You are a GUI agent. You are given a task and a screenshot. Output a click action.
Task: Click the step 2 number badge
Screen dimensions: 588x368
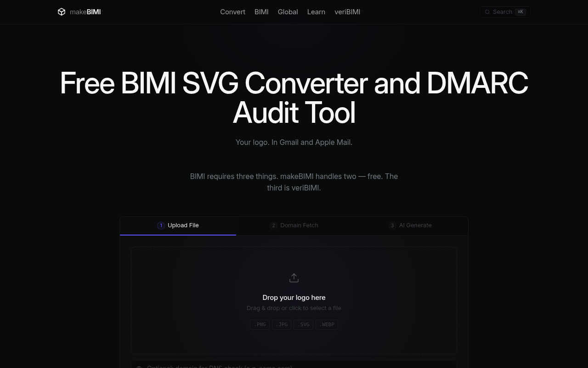tap(273, 225)
